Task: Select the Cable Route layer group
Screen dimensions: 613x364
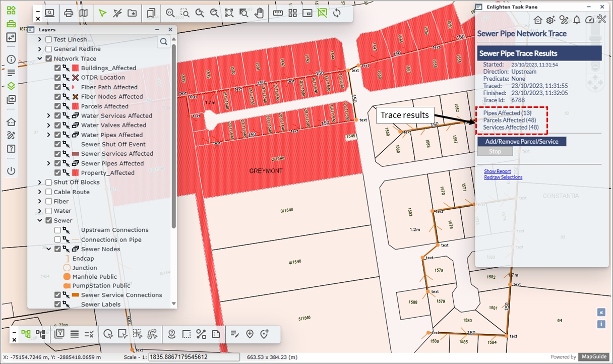Action: pyautogui.click(x=72, y=192)
